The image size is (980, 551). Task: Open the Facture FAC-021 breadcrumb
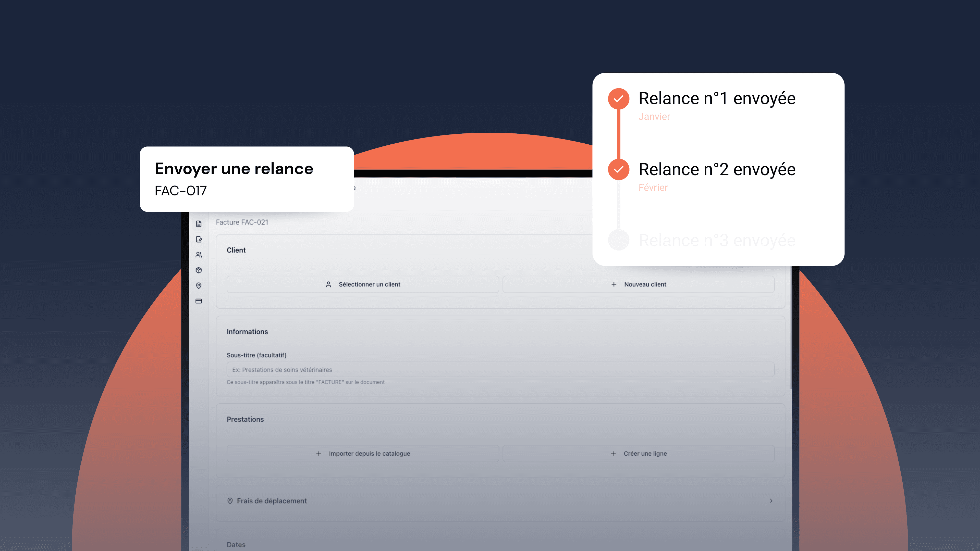coord(242,222)
